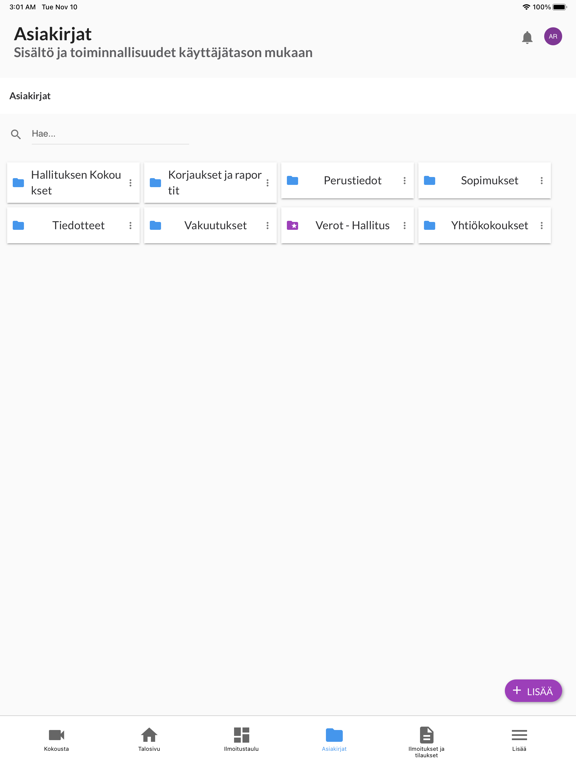Click the purple starred Verot - Hallitus folder icon
Screen dimensions: 576x768
coord(292,225)
